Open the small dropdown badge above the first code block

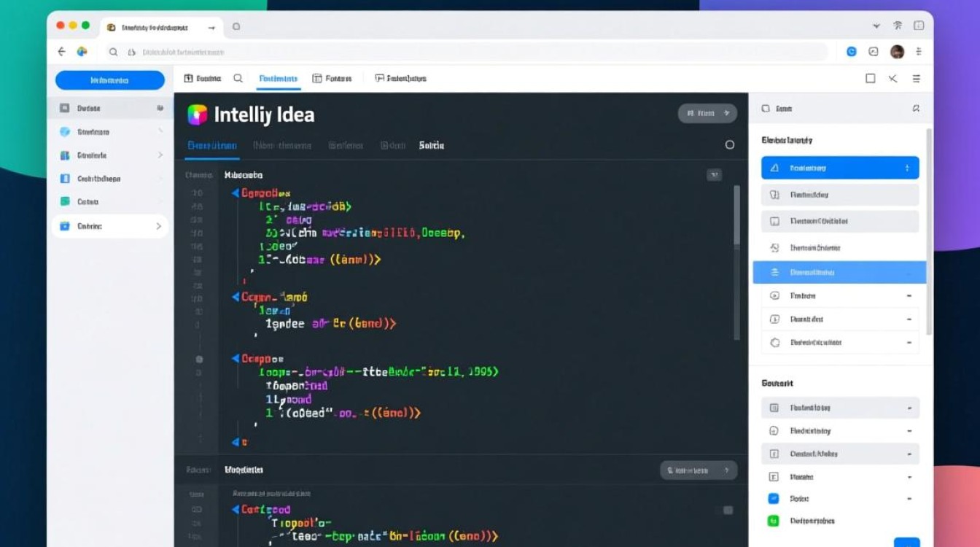click(714, 174)
